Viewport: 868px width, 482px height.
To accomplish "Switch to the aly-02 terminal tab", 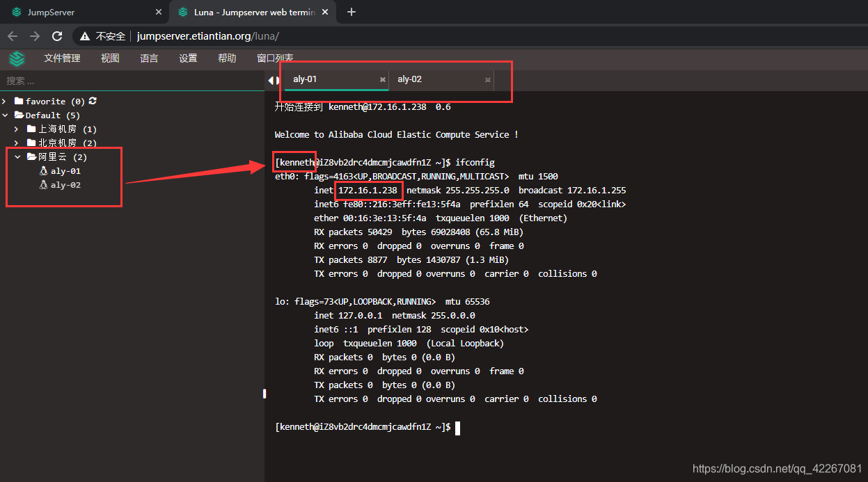I will [442, 79].
